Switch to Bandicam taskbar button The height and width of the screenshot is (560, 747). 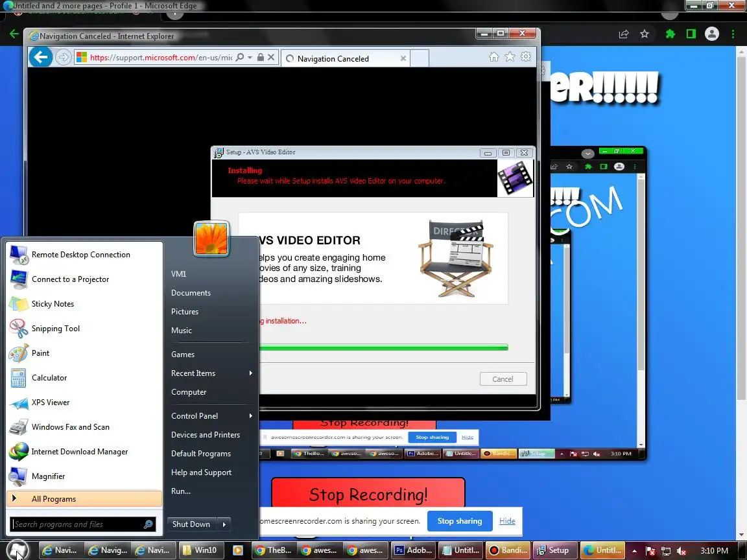[x=509, y=550]
